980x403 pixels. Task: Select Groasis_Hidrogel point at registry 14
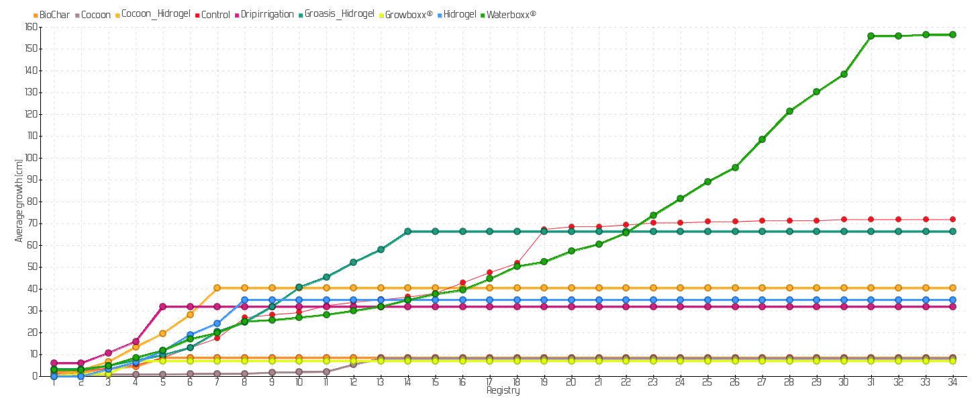tap(407, 232)
